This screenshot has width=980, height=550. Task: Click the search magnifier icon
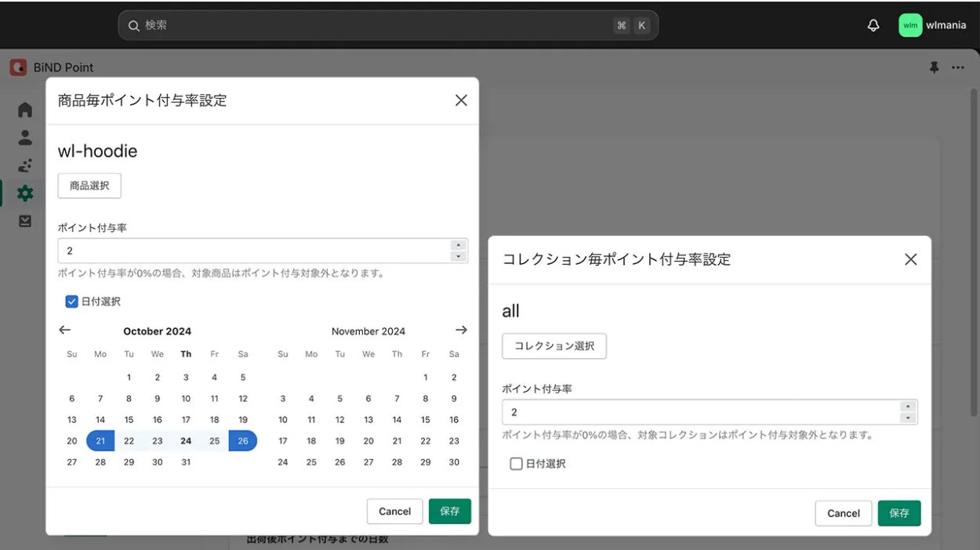(x=134, y=25)
